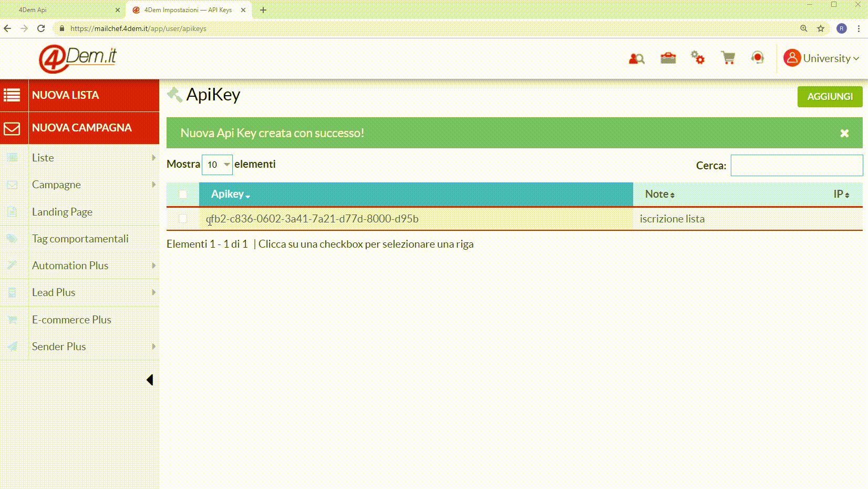Click the Liste sidebar icon
The width and height of the screenshot is (868, 489).
12,158
